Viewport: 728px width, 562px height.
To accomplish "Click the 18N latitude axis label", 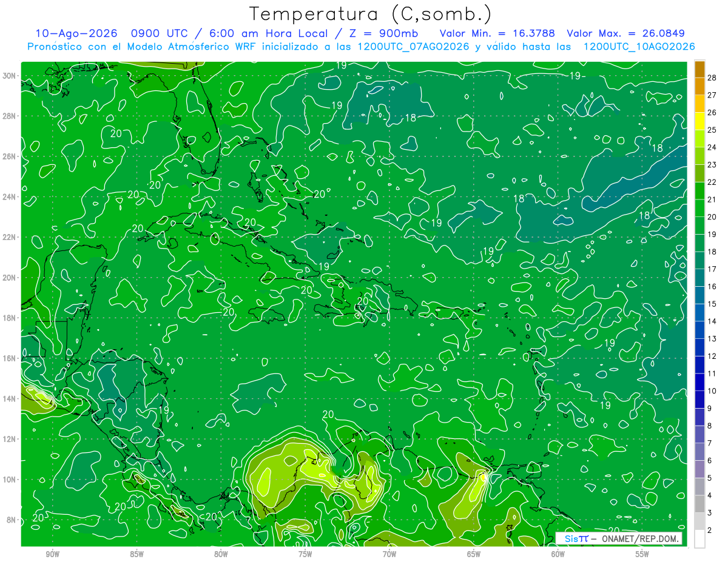I will point(10,318).
